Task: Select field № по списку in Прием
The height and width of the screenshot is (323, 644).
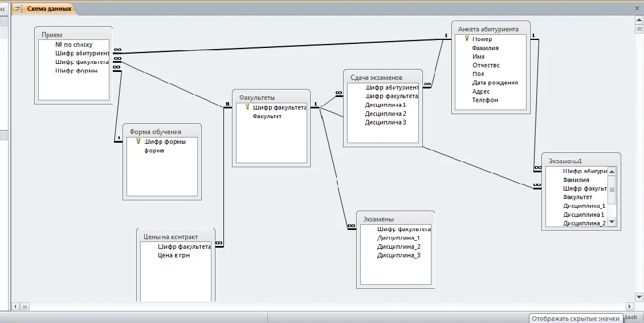Action: pyautogui.click(x=74, y=45)
